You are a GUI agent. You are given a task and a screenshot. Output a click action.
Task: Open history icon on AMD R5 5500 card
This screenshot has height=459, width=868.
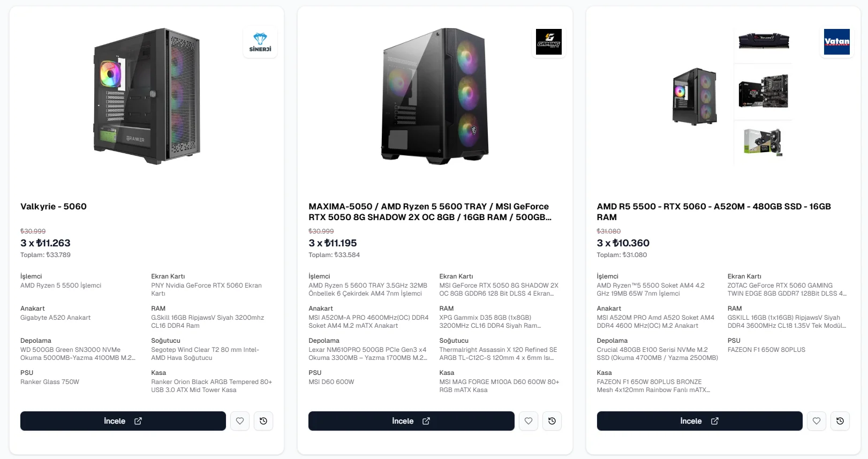click(x=840, y=421)
